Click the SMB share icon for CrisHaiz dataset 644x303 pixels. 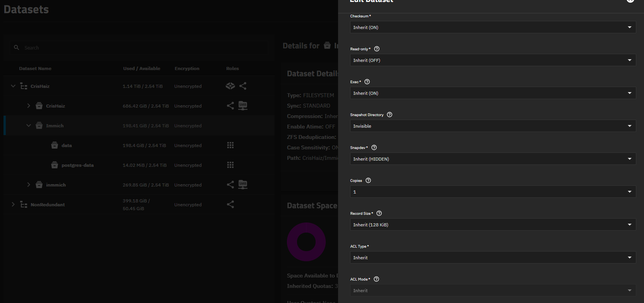(243, 106)
